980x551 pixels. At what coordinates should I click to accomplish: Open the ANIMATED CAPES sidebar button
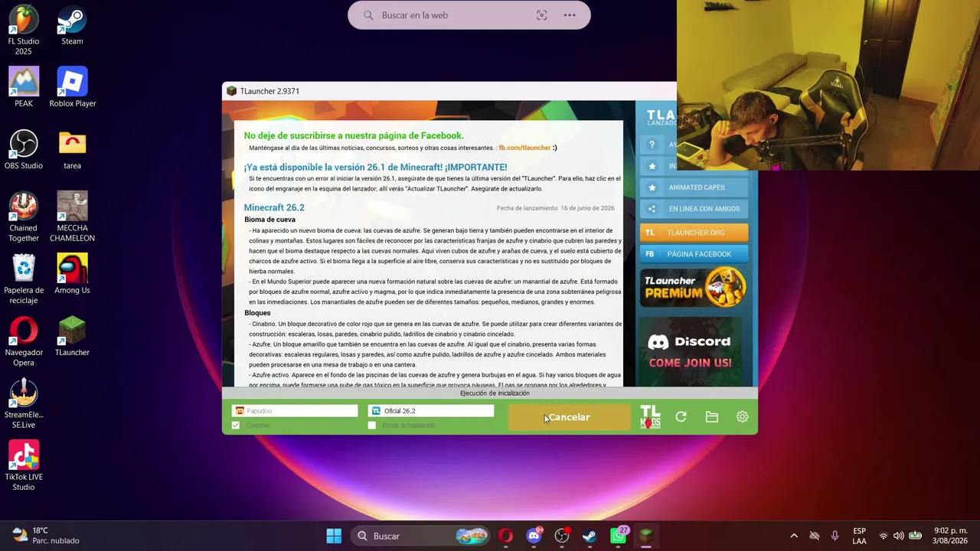coord(694,187)
